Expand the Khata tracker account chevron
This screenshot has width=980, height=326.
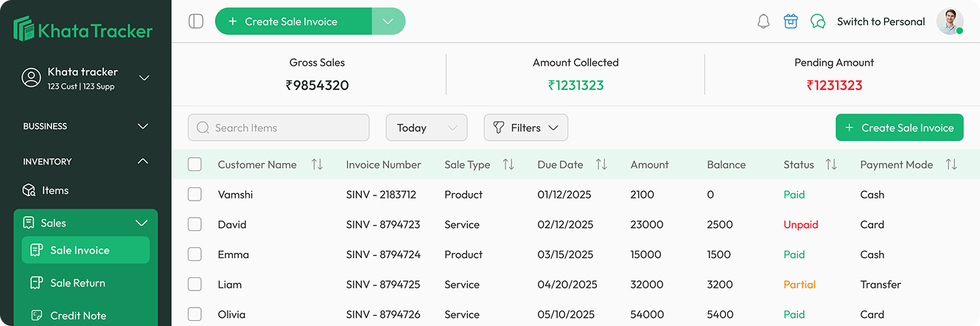[144, 77]
